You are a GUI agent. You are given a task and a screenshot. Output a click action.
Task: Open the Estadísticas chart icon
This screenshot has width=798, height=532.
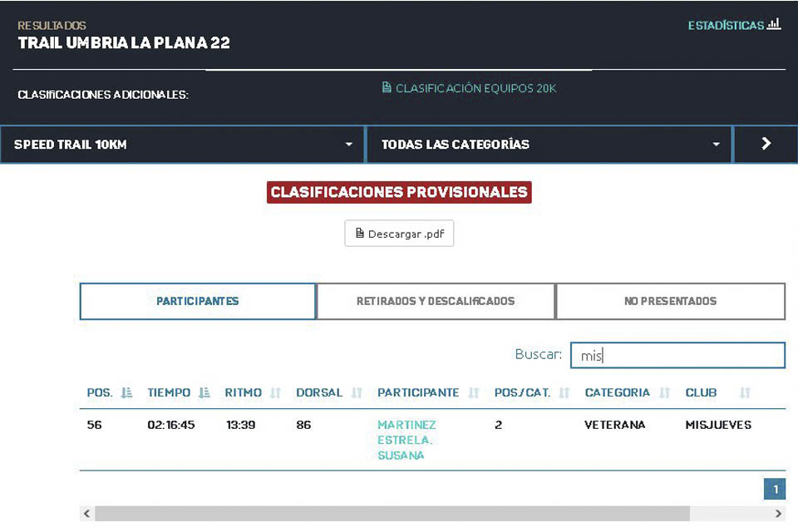773,25
